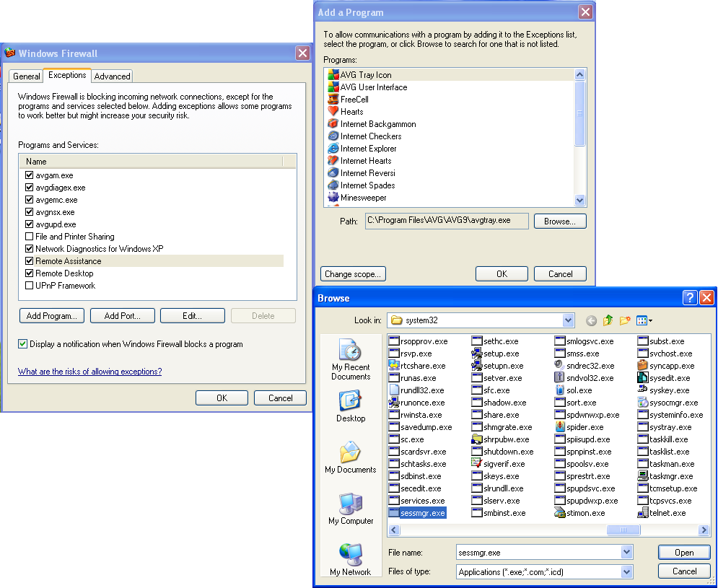Uncheck avgam.exe exception
This screenshot has width=718, height=588.
click(x=30, y=175)
